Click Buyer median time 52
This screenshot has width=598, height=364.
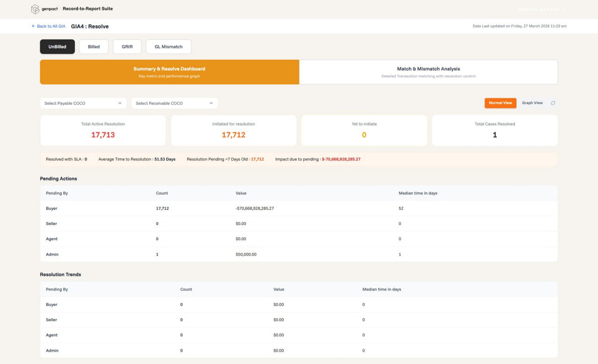[x=401, y=208]
